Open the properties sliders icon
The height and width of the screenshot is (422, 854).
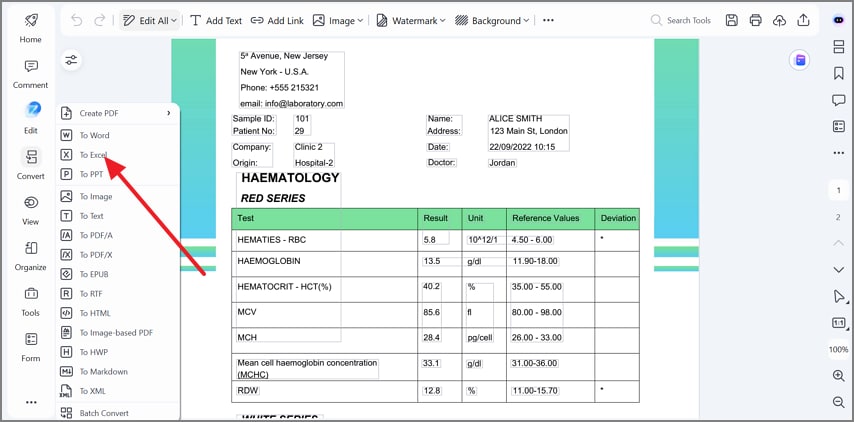coord(71,60)
